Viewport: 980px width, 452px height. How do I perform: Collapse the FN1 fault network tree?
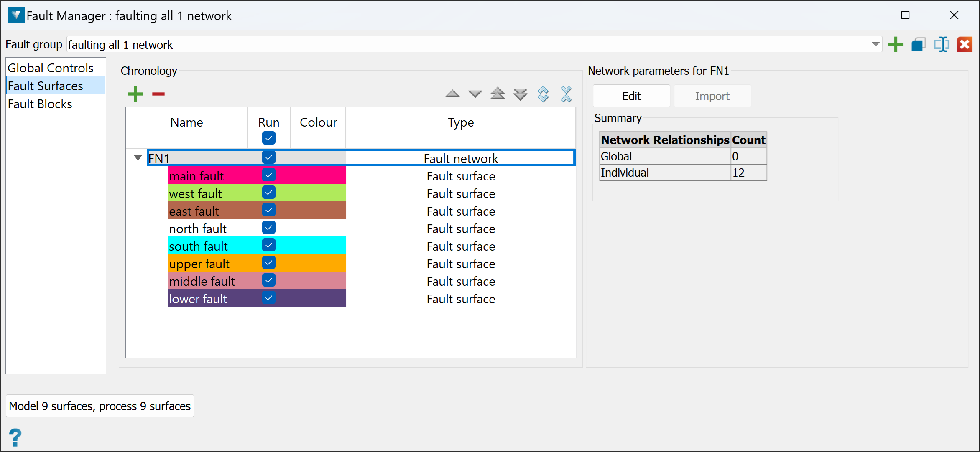(138, 158)
